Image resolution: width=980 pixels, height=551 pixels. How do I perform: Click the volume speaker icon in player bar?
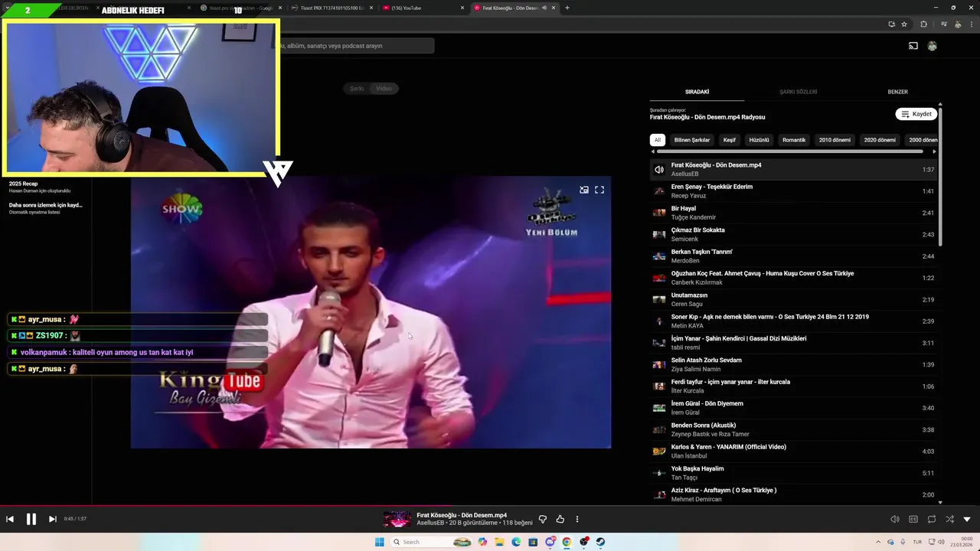pyautogui.click(x=894, y=519)
